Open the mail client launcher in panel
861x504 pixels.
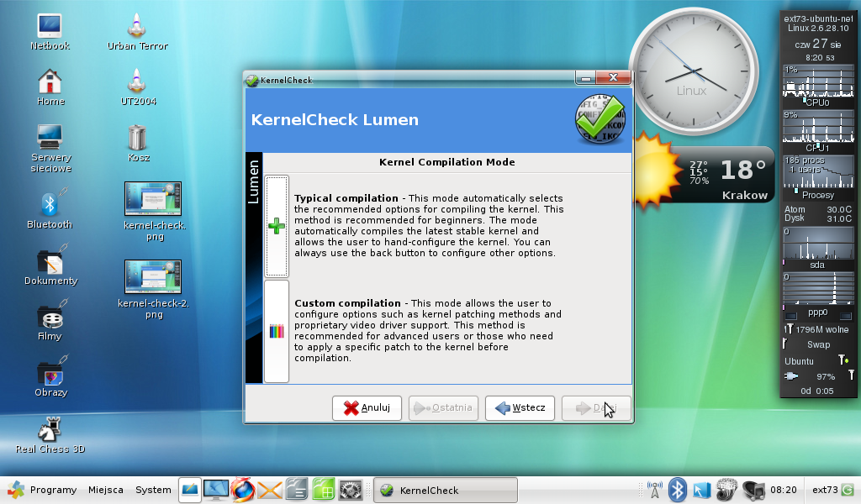point(270,490)
